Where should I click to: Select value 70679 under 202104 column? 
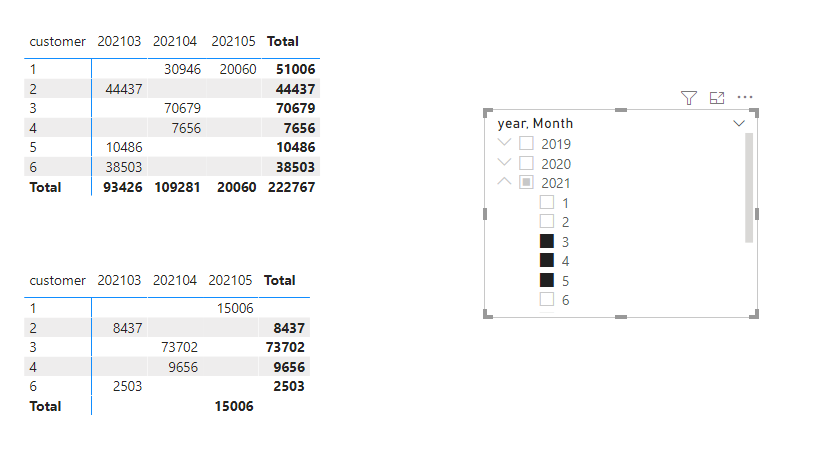(x=182, y=108)
